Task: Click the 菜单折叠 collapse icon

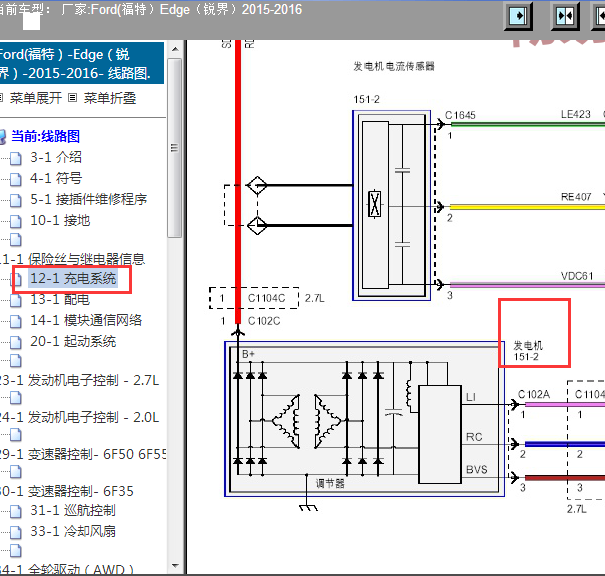Action: 72,98
